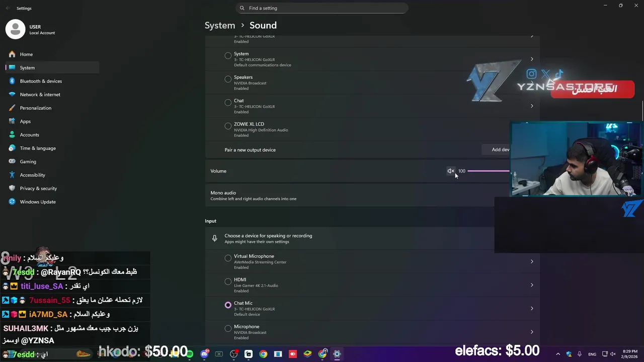The height and width of the screenshot is (362, 644).
Task: Expand Virtual Microphone details chevron
Action: tap(532, 261)
